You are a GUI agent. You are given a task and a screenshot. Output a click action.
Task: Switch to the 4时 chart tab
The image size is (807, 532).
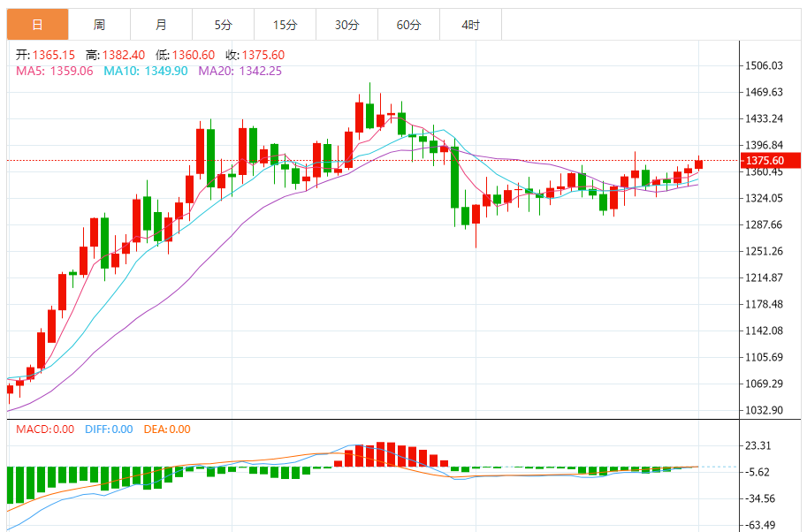[470, 26]
